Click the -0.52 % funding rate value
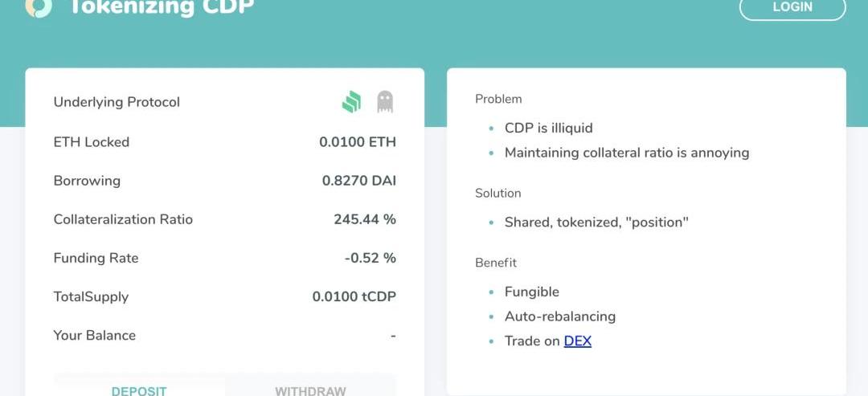 pos(370,259)
